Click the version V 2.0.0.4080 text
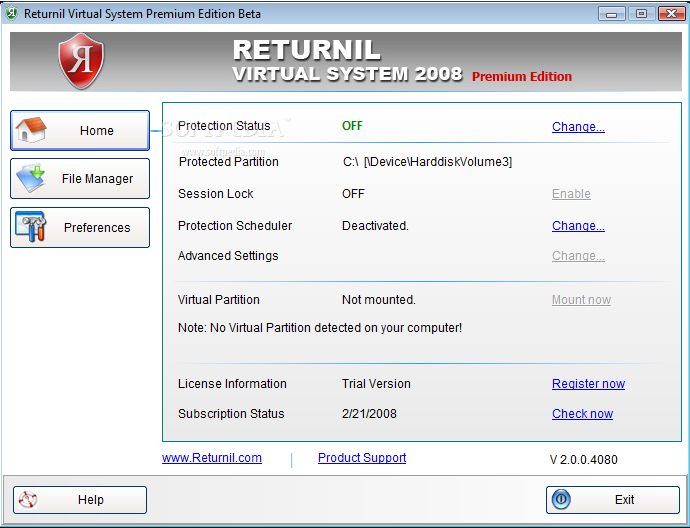 click(584, 460)
